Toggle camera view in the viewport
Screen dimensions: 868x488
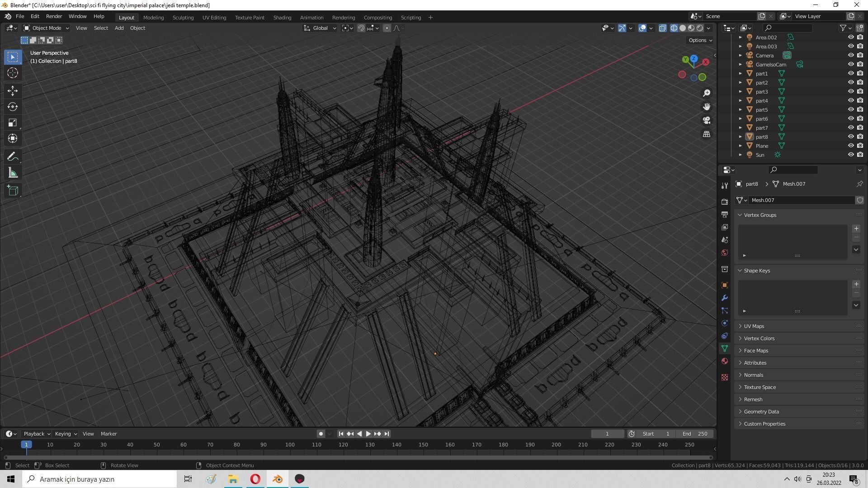point(706,120)
